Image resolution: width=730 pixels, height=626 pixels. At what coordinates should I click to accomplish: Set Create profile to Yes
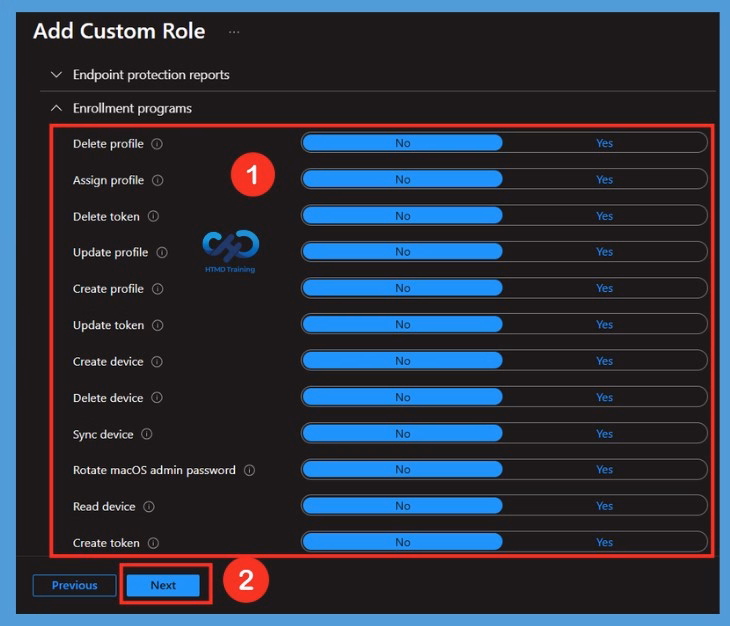pyautogui.click(x=604, y=288)
